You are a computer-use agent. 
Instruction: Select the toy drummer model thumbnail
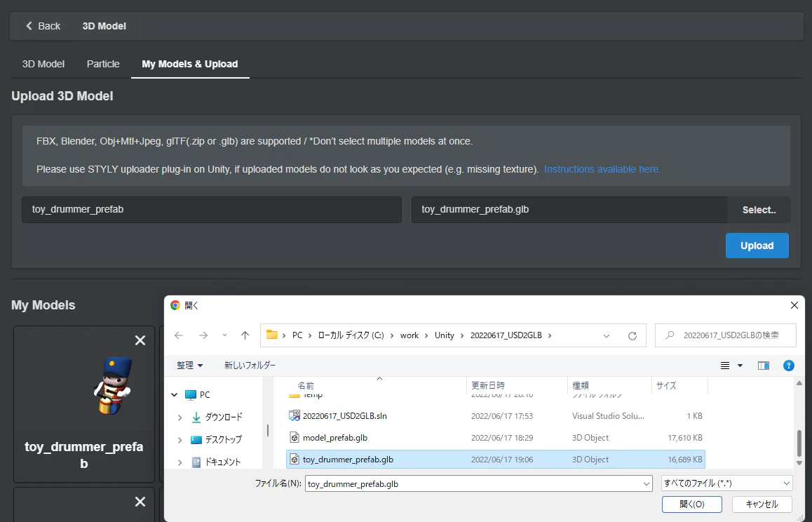click(x=113, y=385)
